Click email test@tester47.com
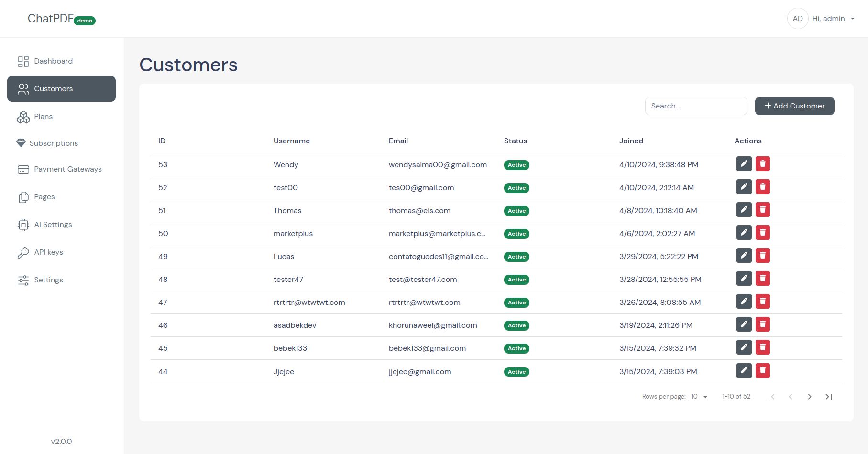This screenshot has height=454, width=868. (423, 280)
